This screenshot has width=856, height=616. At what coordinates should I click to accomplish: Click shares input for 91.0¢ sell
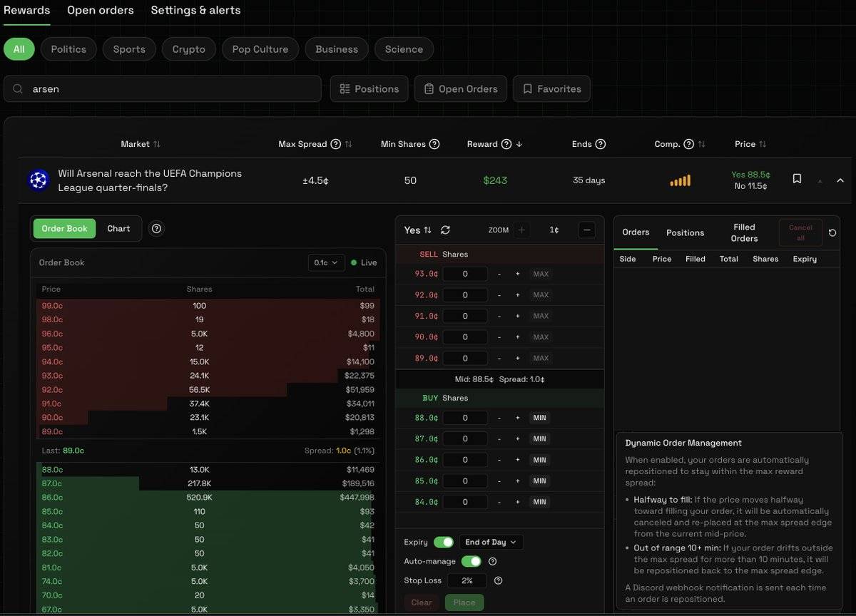[x=465, y=316]
